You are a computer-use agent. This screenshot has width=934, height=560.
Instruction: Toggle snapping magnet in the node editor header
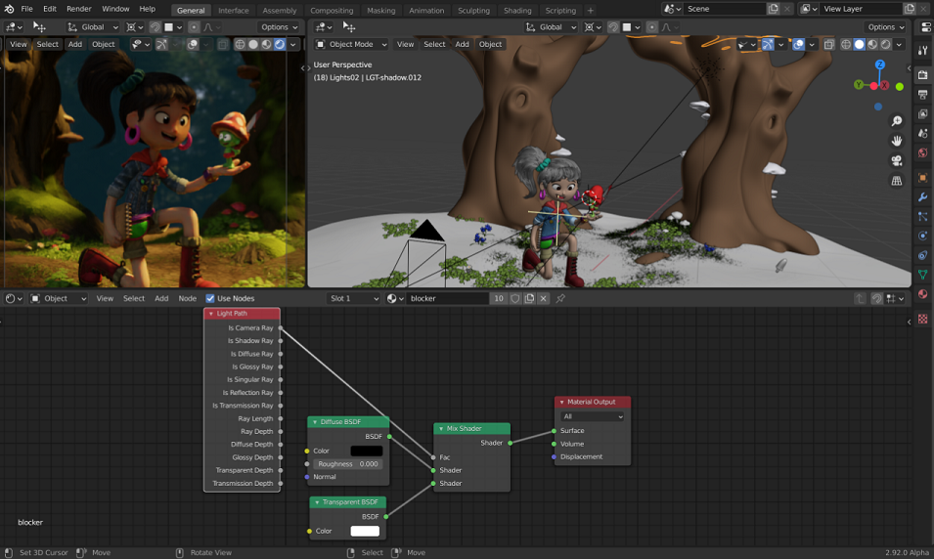click(877, 299)
